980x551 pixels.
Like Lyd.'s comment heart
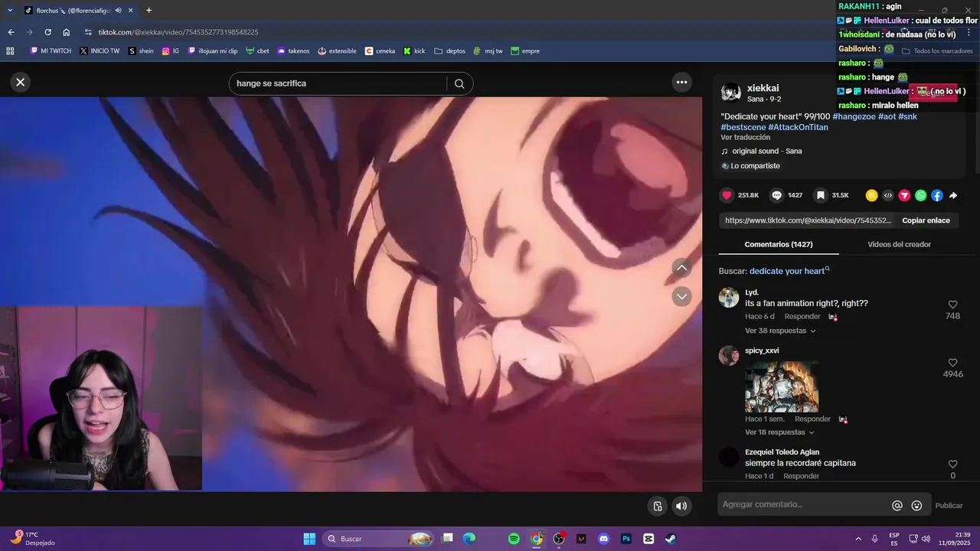952,305
